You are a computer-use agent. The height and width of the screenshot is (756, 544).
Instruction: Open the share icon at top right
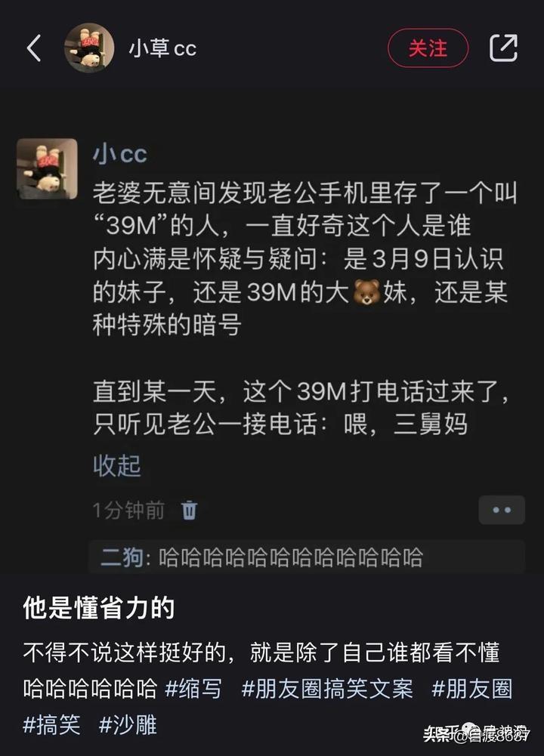point(503,48)
